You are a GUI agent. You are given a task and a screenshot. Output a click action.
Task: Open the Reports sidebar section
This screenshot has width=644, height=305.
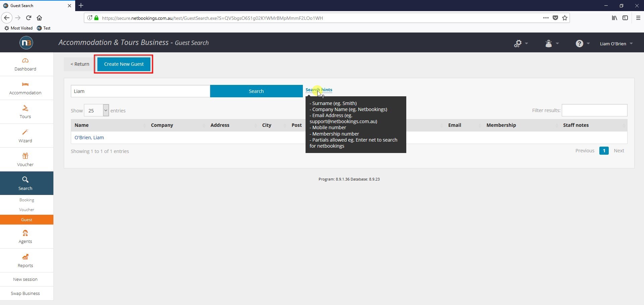point(25,261)
